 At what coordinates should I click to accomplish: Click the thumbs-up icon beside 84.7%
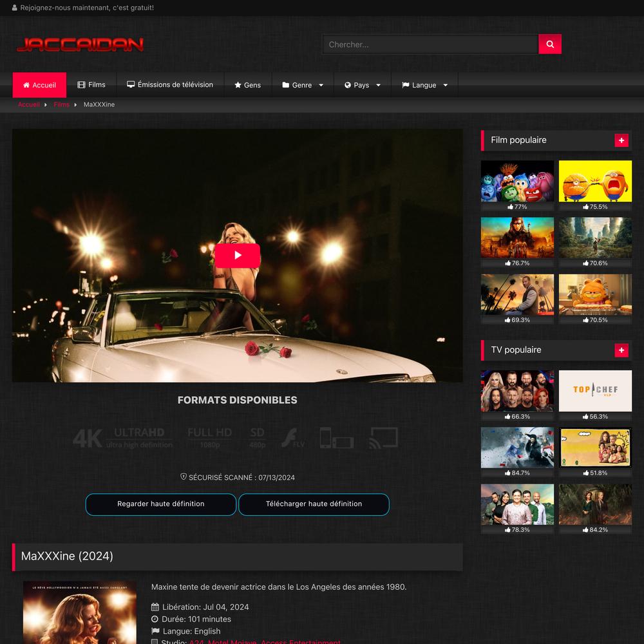tap(507, 473)
